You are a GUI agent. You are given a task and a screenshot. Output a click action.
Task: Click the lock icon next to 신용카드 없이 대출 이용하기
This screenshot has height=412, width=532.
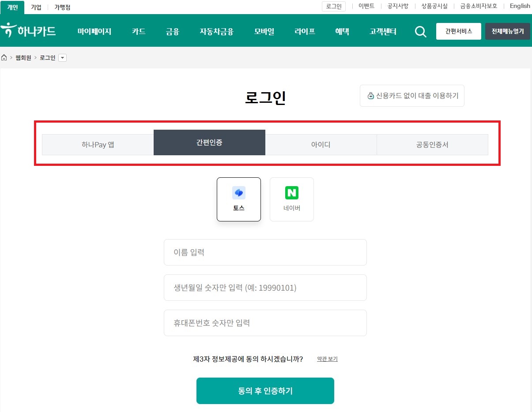(371, 96)
